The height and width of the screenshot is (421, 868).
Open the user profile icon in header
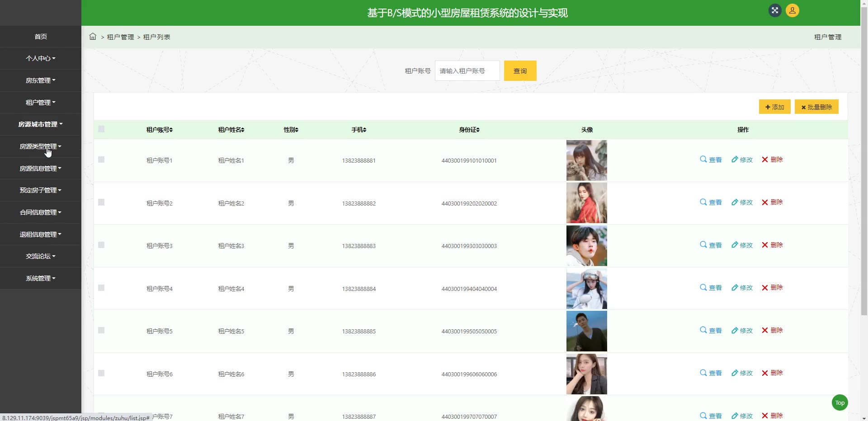tap(792, 10)
